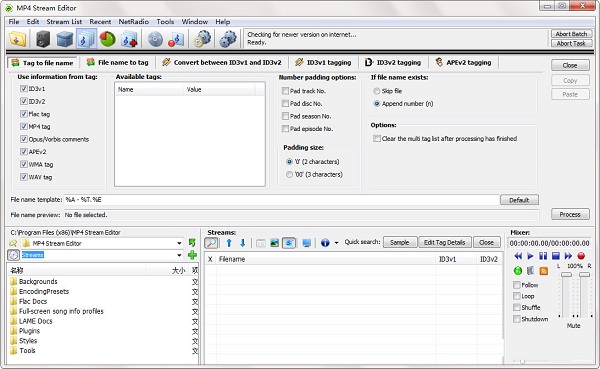Click the gear with clock toolbar icon
This screenshot has height=369, width=600.
pos(202,39)
